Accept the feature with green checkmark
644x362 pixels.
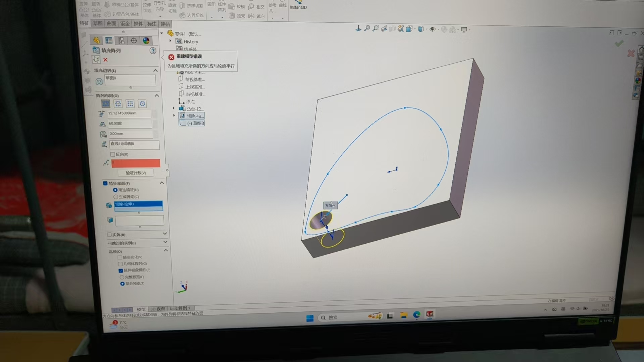pos(619,43)
